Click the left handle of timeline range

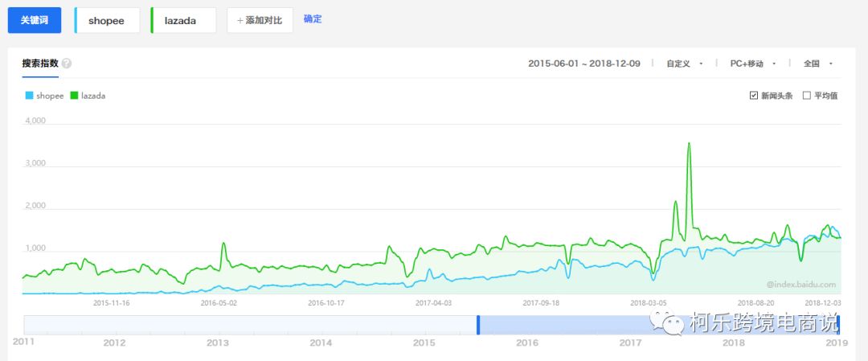478,325
